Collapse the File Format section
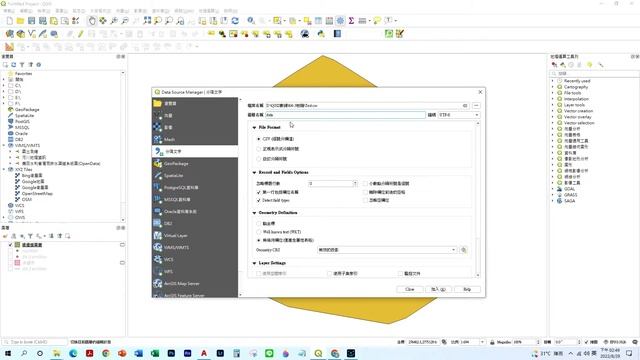 (254, 127)
